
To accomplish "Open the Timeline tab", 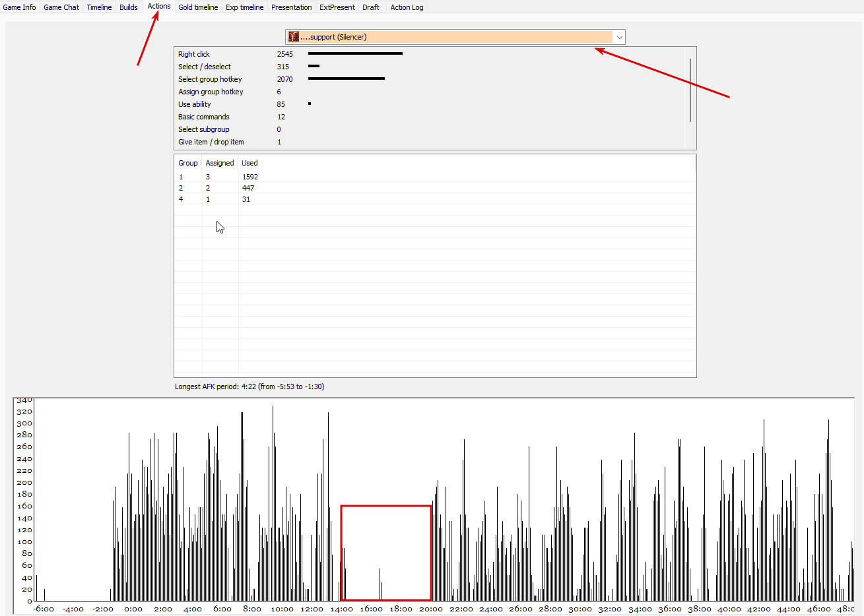I will [x=99, y=7].
